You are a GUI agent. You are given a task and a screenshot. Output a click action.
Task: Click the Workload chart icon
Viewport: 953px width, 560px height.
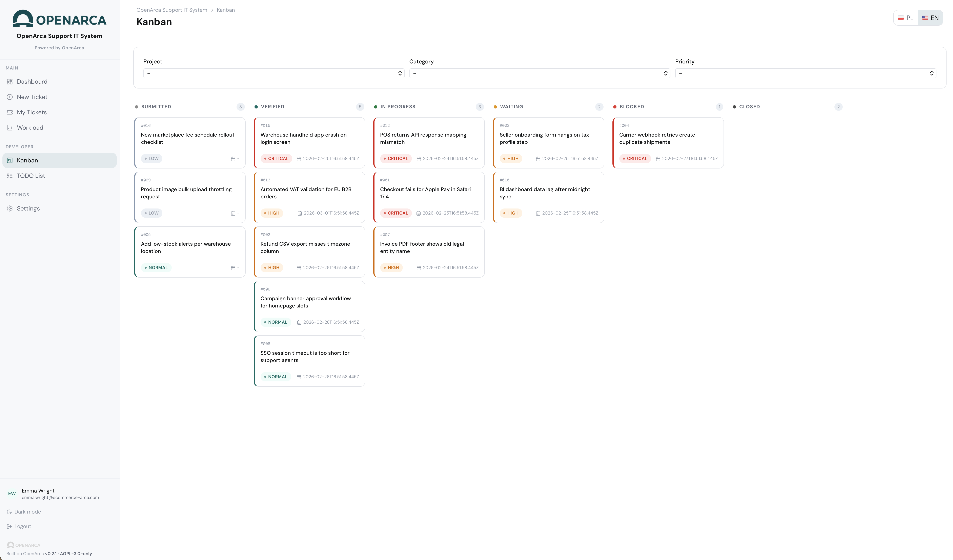point(9,127)
